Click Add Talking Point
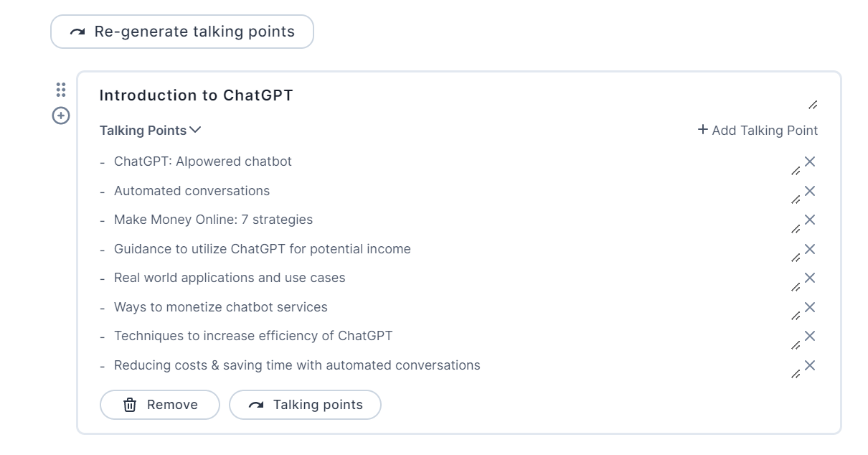 [758, 131]
